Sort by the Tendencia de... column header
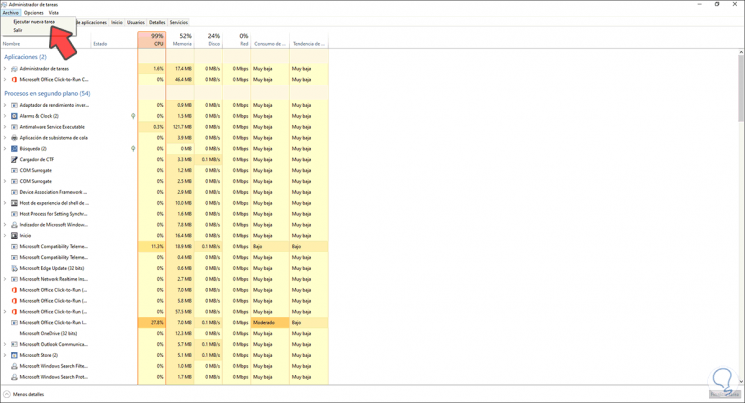 [x=309, y=40]
